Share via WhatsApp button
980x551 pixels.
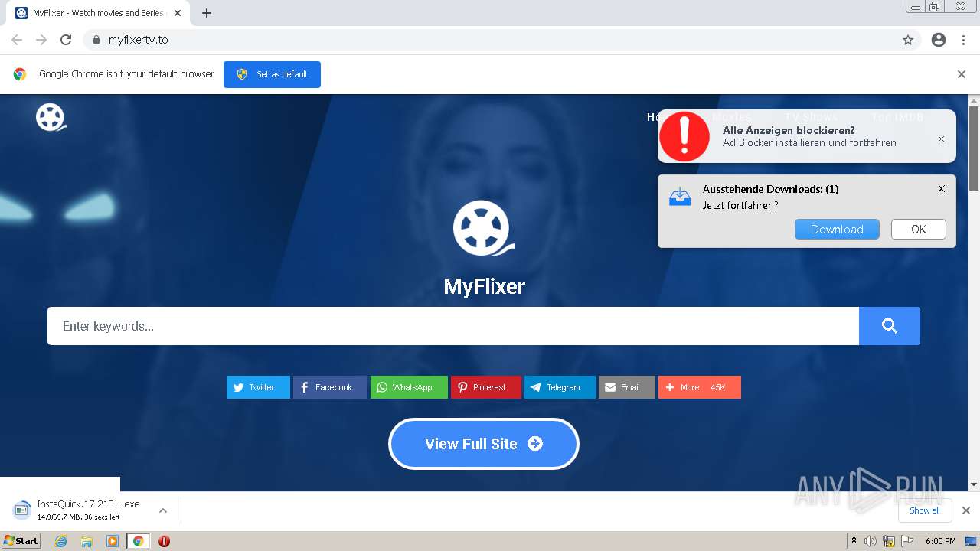409,387
